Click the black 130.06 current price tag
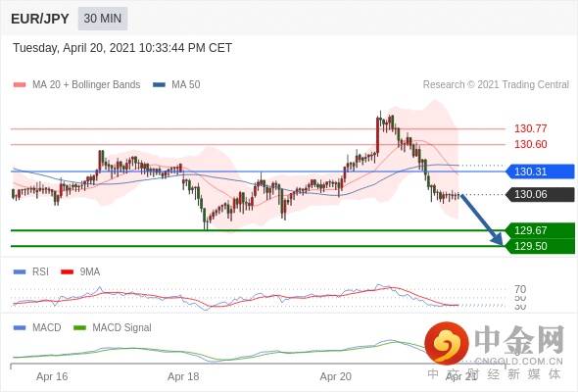 [540, 194]
